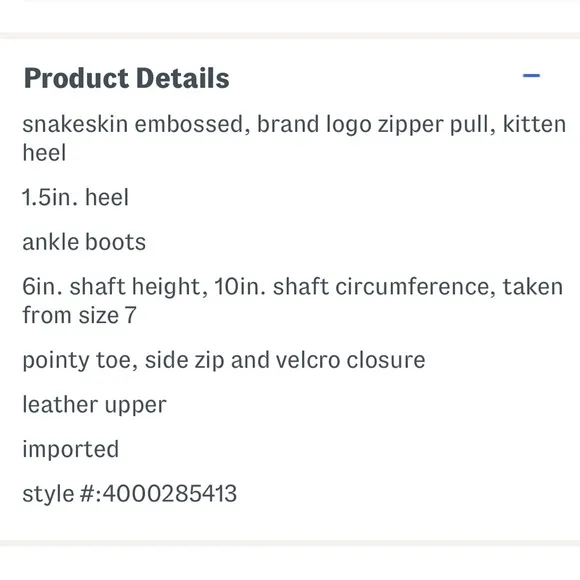Select the style #:4000285413 number
The height and width of the screenshot is (580, 580).
129,494
